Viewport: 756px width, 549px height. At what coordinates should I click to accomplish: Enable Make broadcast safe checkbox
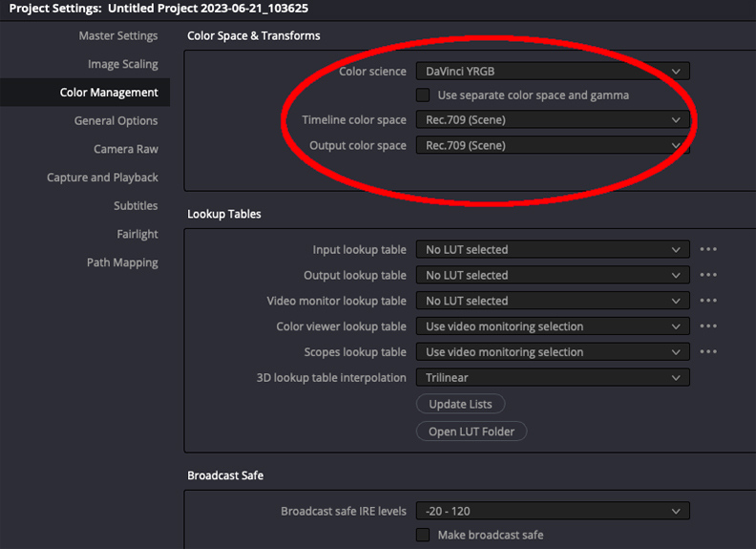[x=423, y=535]
